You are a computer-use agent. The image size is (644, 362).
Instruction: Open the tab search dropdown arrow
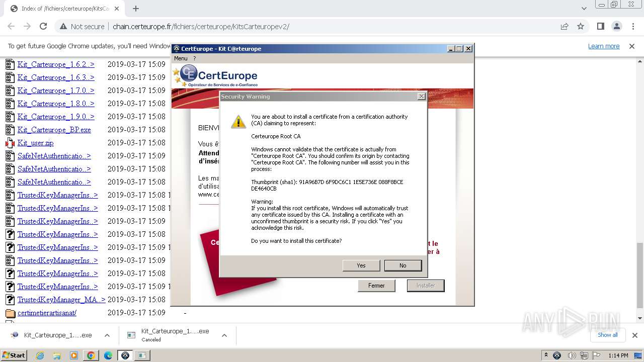click(584, 9)
